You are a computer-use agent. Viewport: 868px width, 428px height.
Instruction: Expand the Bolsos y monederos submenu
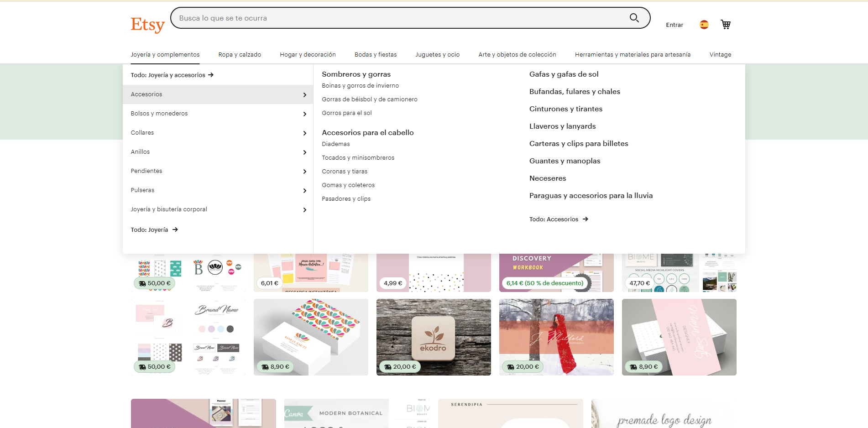pos(305,114)
